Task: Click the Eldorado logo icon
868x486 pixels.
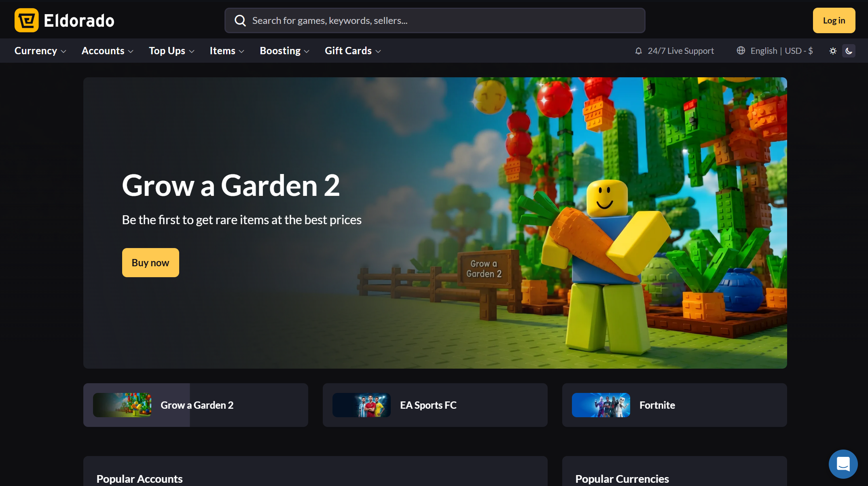Action: (x=27, y=20)
